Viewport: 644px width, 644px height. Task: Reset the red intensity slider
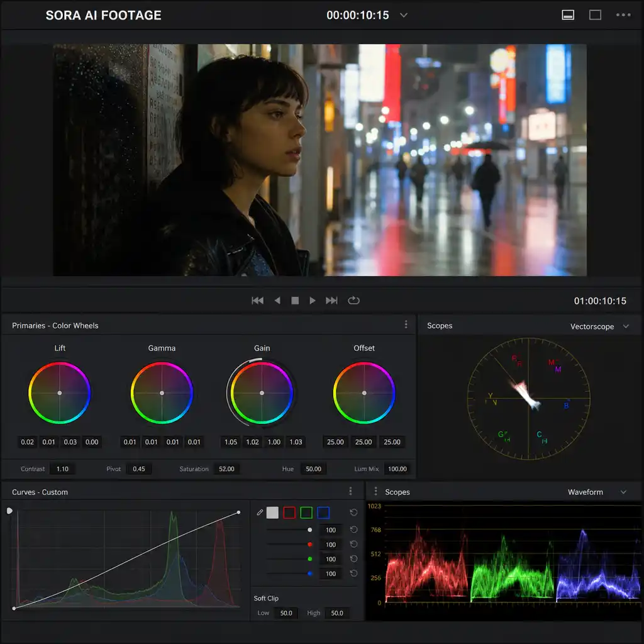[353, 544]
